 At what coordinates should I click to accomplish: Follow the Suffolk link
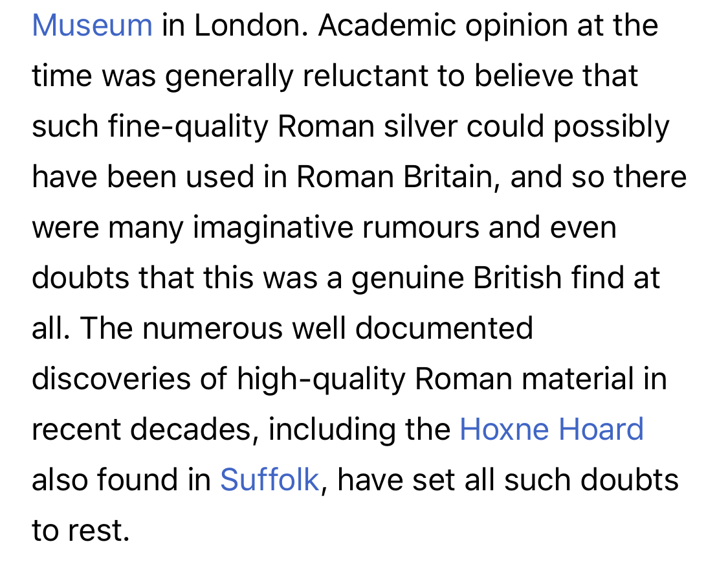pyautogui.click(x=270, y=479)
